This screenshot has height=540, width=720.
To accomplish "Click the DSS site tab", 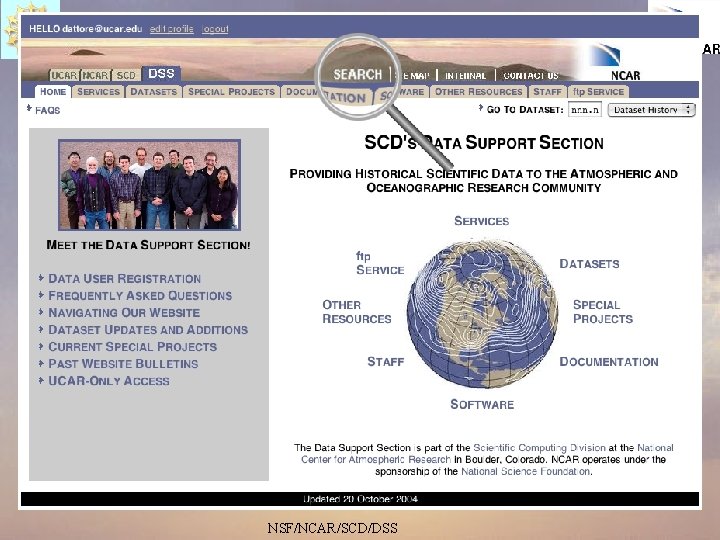I will click(161, 73).
